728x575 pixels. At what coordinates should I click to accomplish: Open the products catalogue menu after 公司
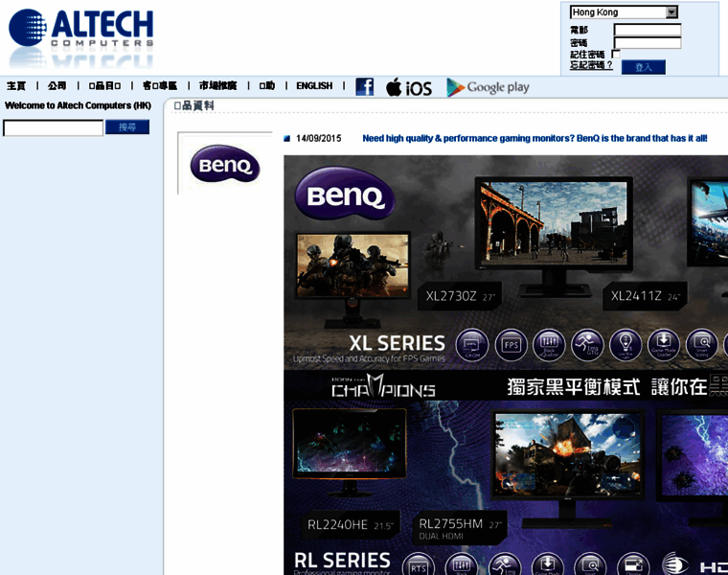(104, 86)
